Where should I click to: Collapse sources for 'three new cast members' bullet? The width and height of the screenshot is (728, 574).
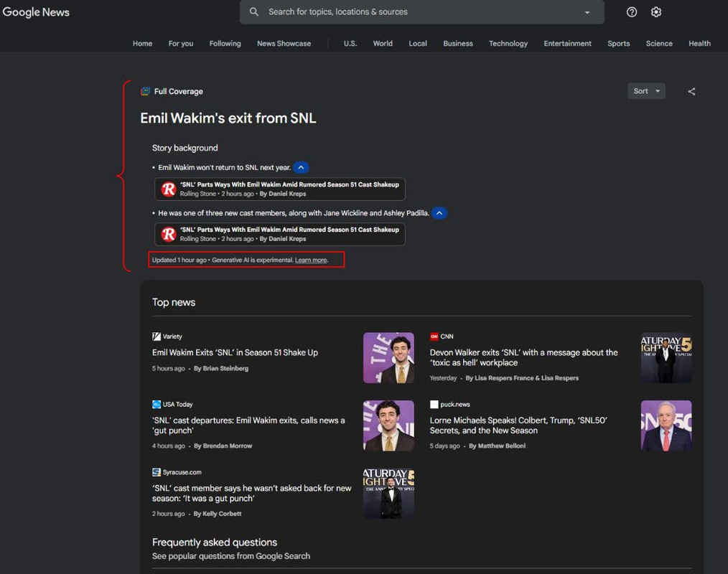(x=439, y=213)
